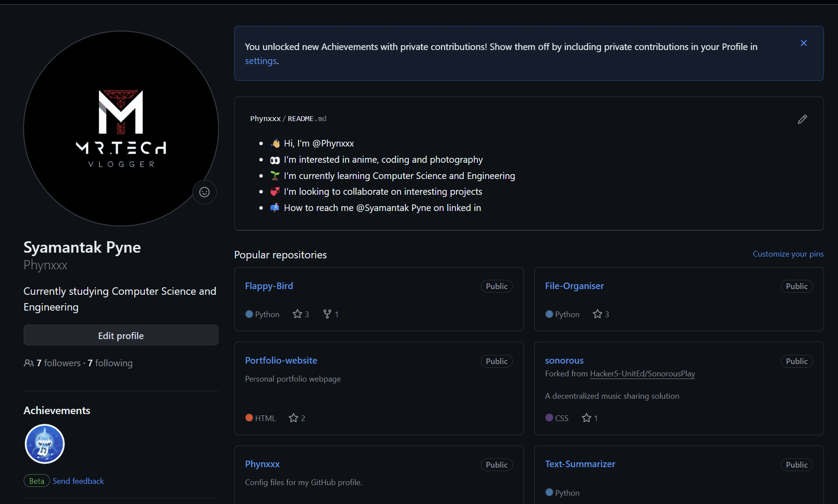838x504 pixels.
Task: Dismiss the private contributions notification banner
Action: (804, 43)
